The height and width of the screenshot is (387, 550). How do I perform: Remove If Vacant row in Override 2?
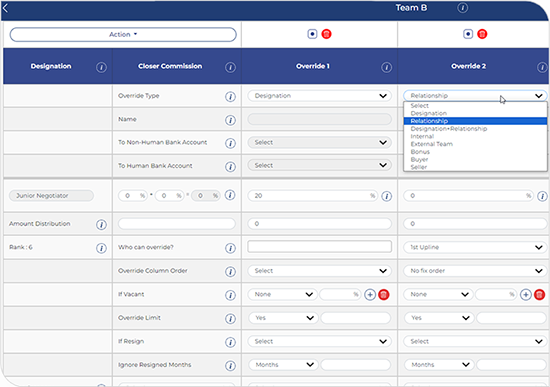pyautogui.click(x=539, y=294)
